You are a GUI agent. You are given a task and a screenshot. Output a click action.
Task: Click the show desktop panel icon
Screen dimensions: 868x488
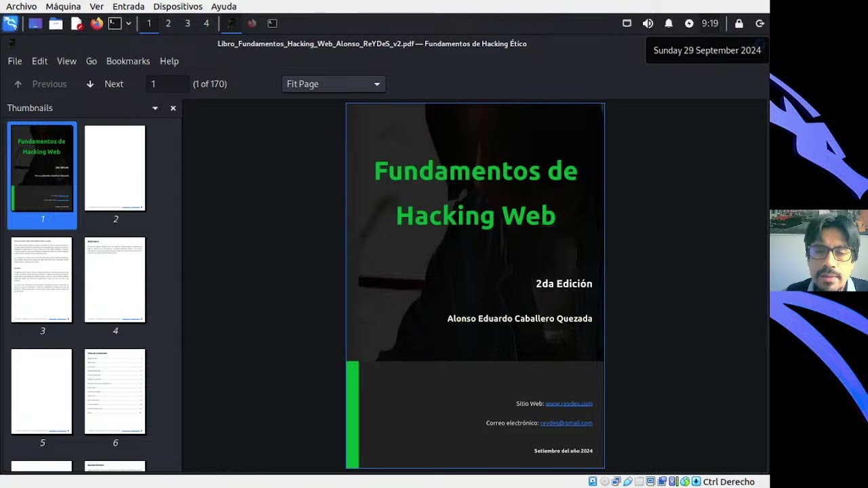(35, 24)
